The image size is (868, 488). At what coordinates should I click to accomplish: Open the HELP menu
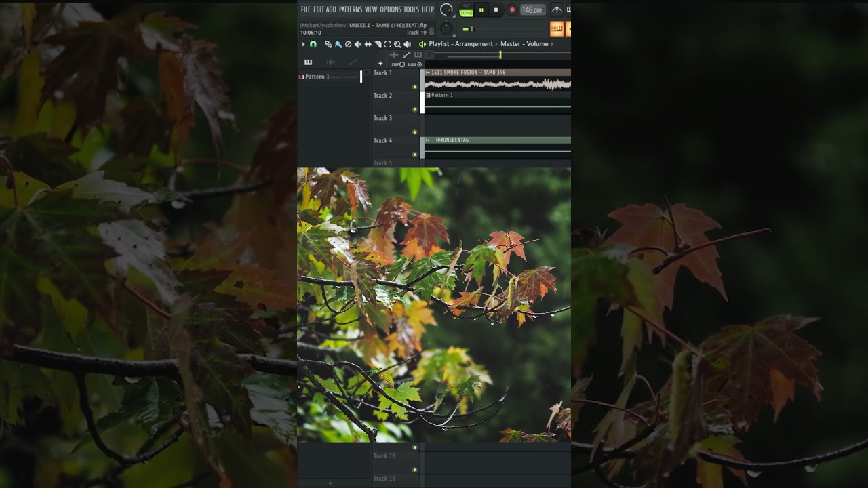428,9
